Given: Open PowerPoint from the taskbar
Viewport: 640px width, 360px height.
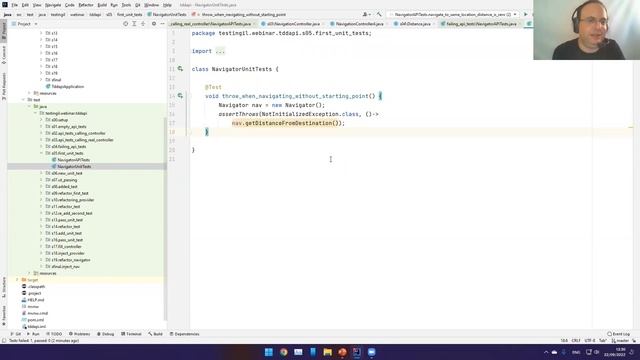Looking at the screenshot, I should coord(342,352).
